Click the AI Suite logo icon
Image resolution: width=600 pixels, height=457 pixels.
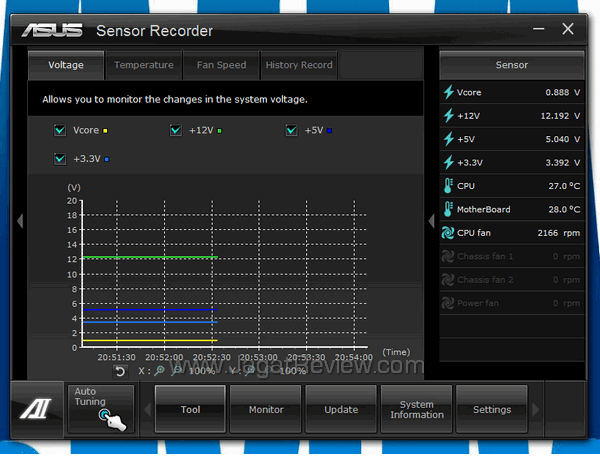[x=36, y=409]
